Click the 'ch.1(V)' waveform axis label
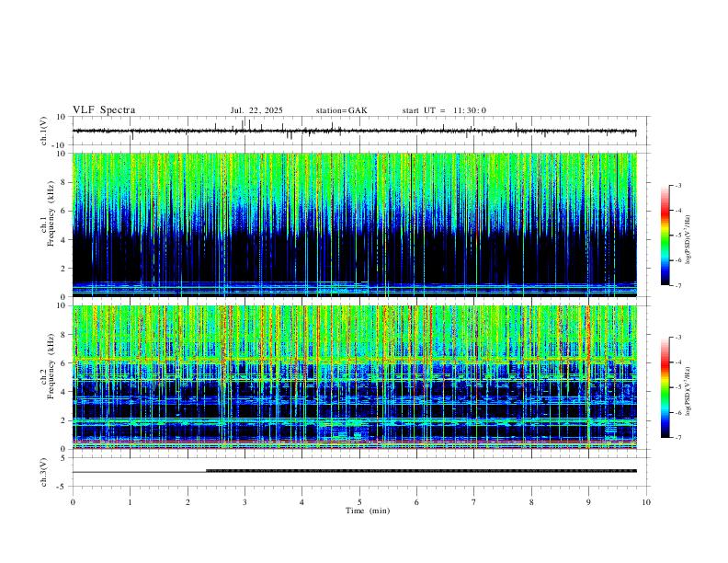Screen dimensions: 728x563 point(44,131)
